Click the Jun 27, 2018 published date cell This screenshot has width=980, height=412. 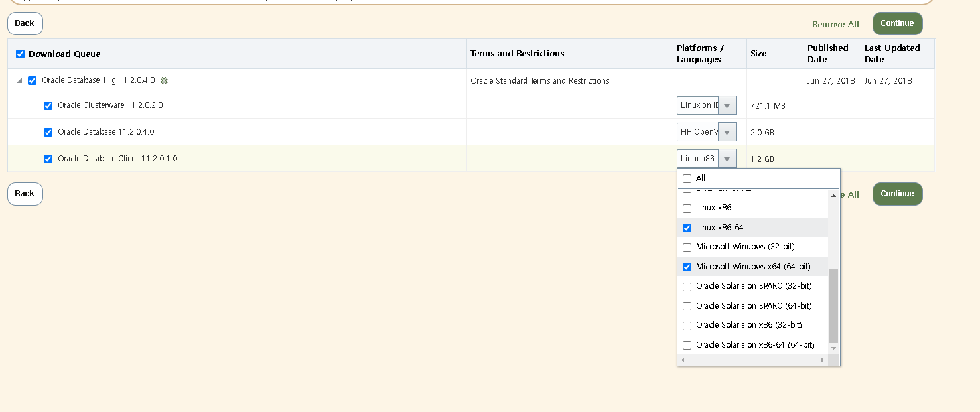[831, 81]
